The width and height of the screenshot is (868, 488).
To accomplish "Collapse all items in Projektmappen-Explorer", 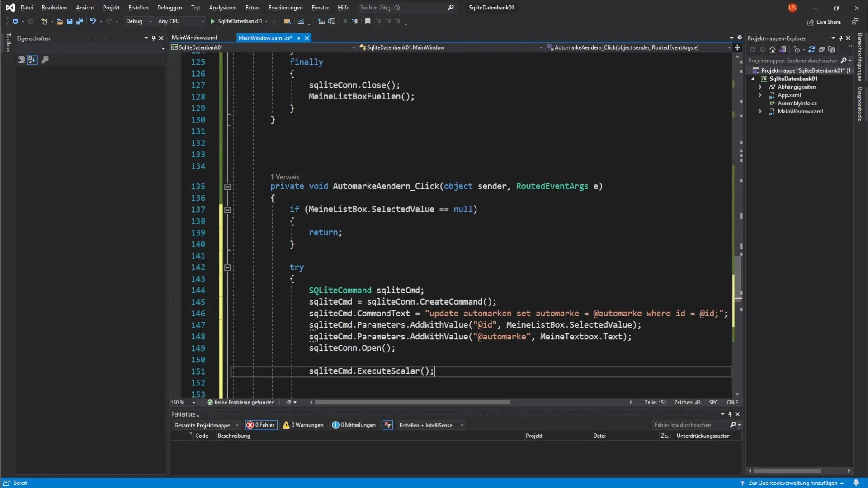I will [822, 50].
